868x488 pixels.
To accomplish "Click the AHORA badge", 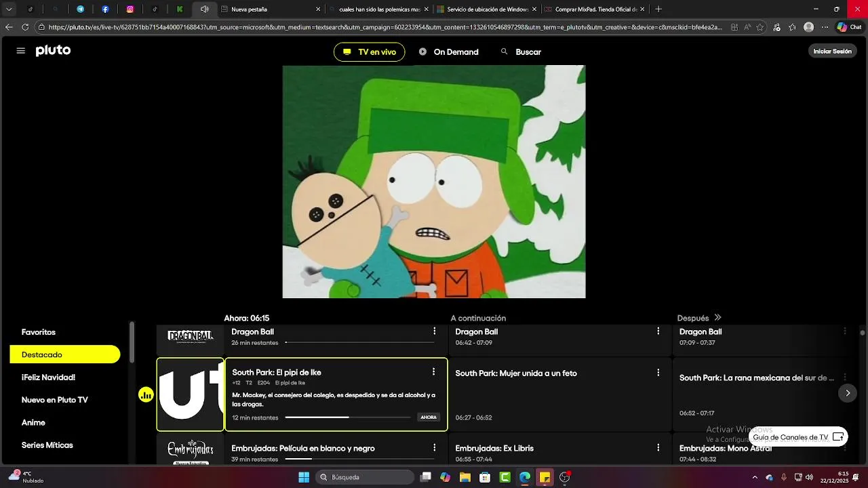I will tap(429, 418).
